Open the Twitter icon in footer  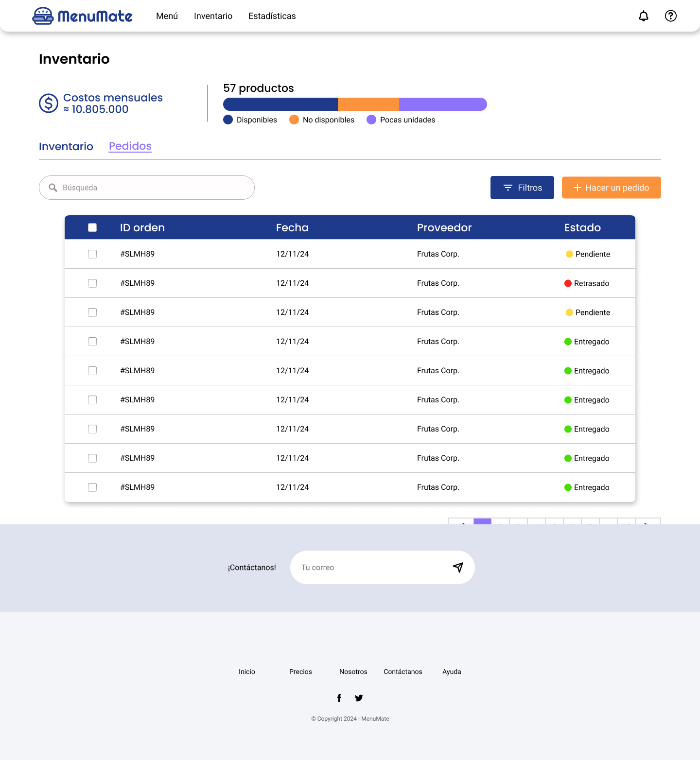(x=359, y=698)
